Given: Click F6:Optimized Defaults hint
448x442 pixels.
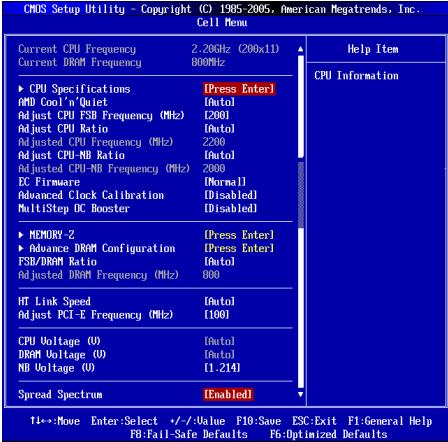Looking at the screenshot, I should coord(329,434).
